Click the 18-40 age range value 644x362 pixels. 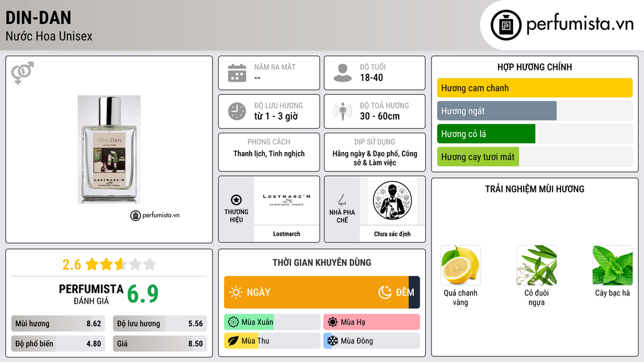click(x=371, y=77)
